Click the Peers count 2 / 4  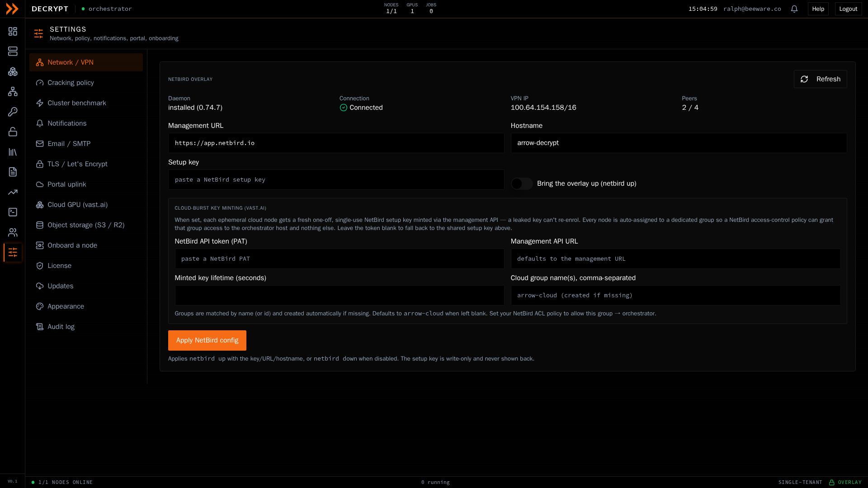point(690,108)
